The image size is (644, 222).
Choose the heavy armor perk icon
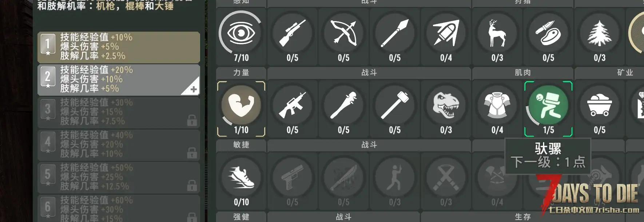click(x=497, y=105)
